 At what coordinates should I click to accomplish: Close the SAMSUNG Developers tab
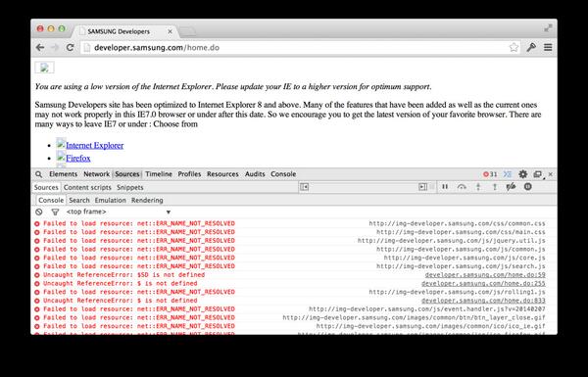(x=170, y=31)
